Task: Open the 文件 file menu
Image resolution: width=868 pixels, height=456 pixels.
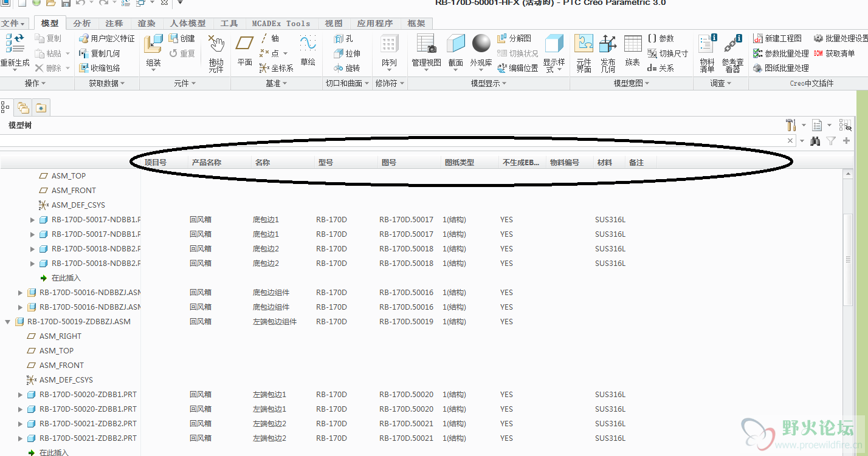Action: click(12, 24)
